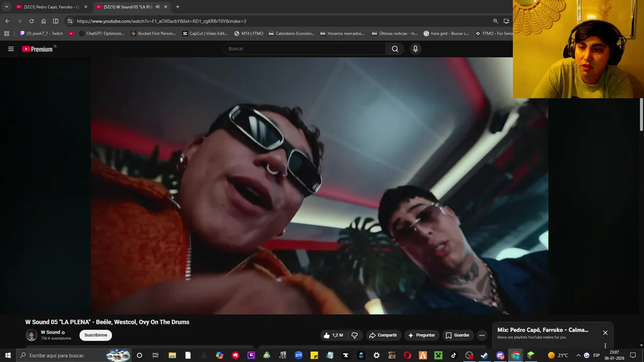This screenshot has height=362, width=644.
Task: Open CapCut Video Editor bookmark
Action: (205, 34)
